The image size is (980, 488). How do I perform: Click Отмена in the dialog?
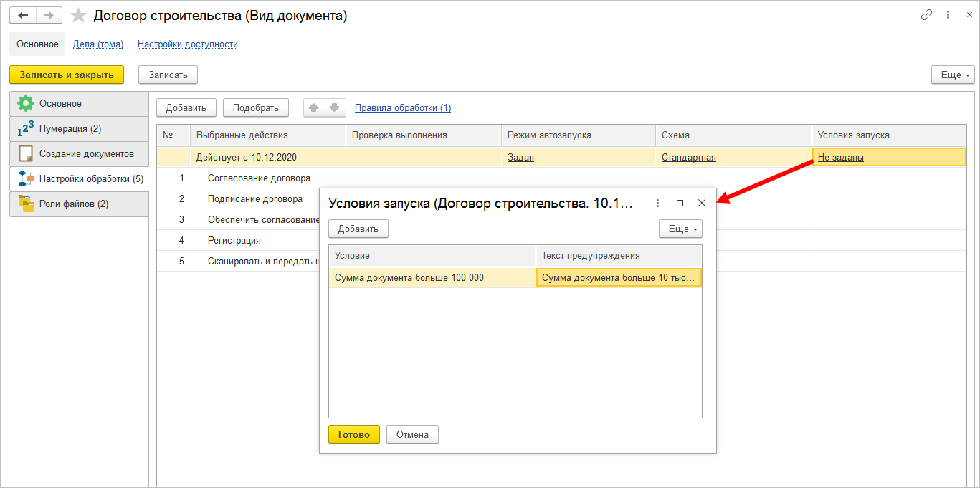[x=411, y=434]
